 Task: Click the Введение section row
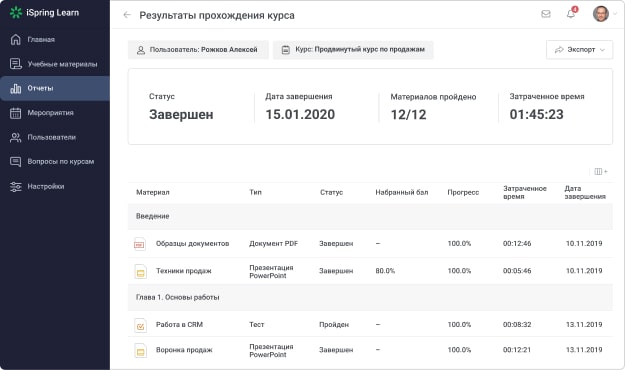point(370,216)
